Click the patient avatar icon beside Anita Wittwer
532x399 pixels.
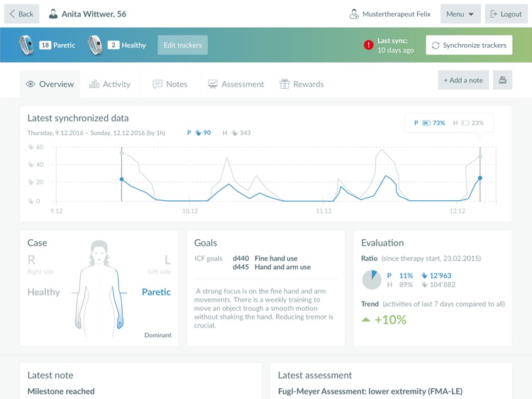(x=53, y=14)
